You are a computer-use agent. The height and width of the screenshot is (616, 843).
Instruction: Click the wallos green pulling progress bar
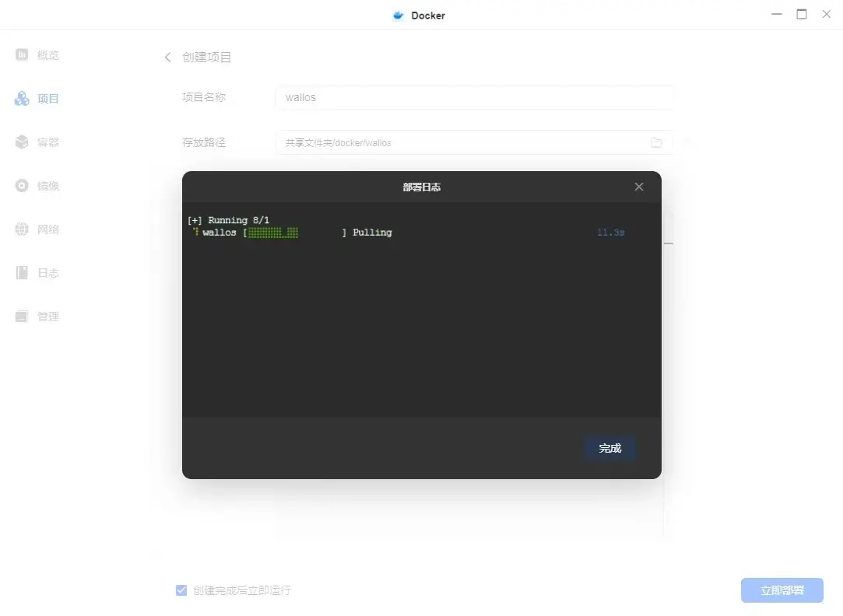tap(273, 233)
